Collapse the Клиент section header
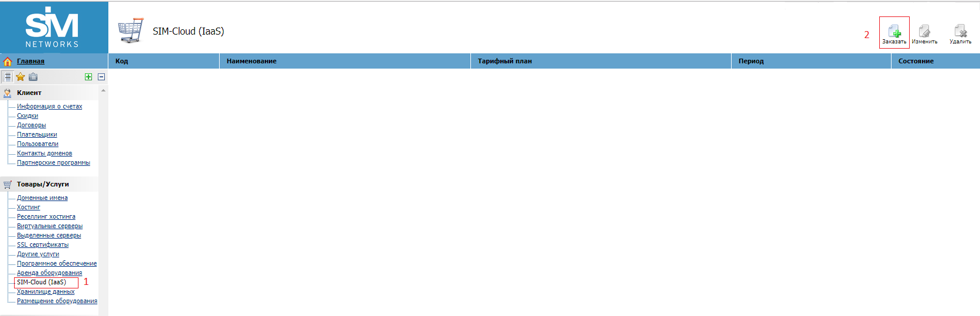Image resolution: width=980 pixels, height=316 pixels. point(29,93)
